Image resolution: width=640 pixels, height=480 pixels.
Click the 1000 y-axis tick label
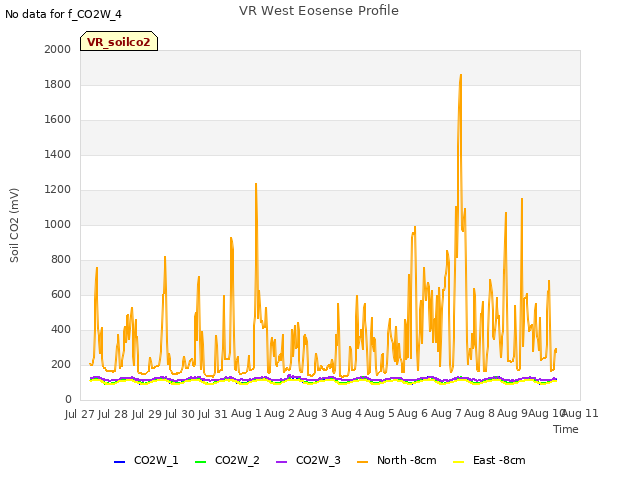tap(58, 224)
